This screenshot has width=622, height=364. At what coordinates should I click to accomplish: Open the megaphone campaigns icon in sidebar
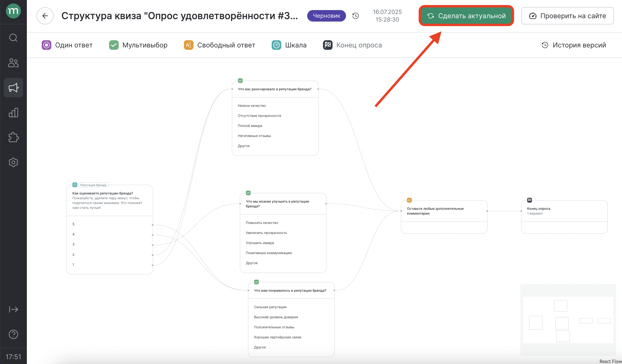point(13,88)
